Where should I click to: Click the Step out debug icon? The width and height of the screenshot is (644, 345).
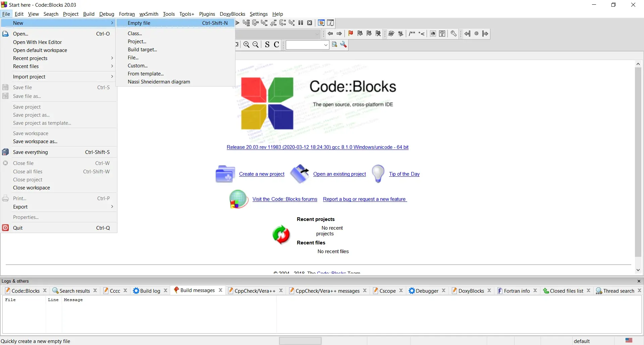[x=273, y=23]
